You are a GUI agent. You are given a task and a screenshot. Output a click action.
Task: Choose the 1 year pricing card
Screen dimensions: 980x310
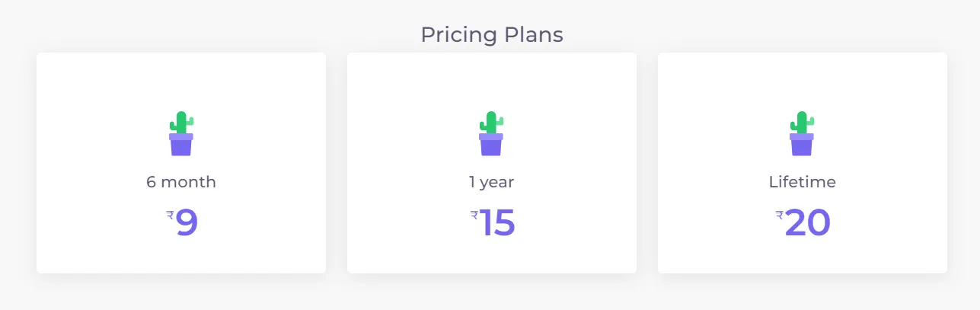point(492,163)
